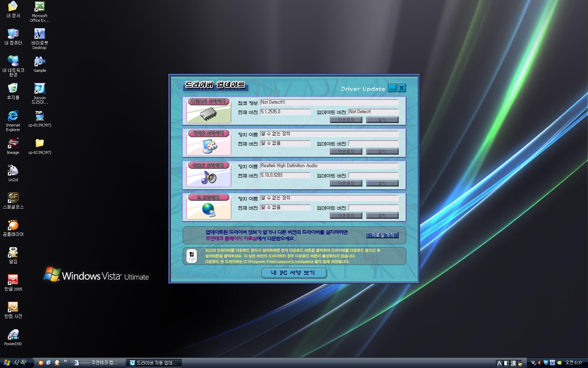This screenshot has width=588, height=368.
Task: Click the 자료실 가기 button
Action: point(382,235)
